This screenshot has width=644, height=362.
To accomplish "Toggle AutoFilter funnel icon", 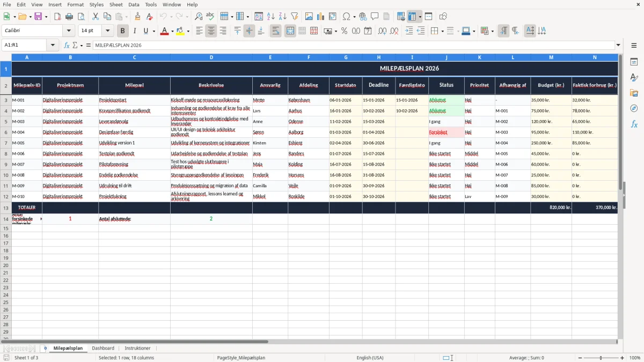I will (x=294, y=17).
